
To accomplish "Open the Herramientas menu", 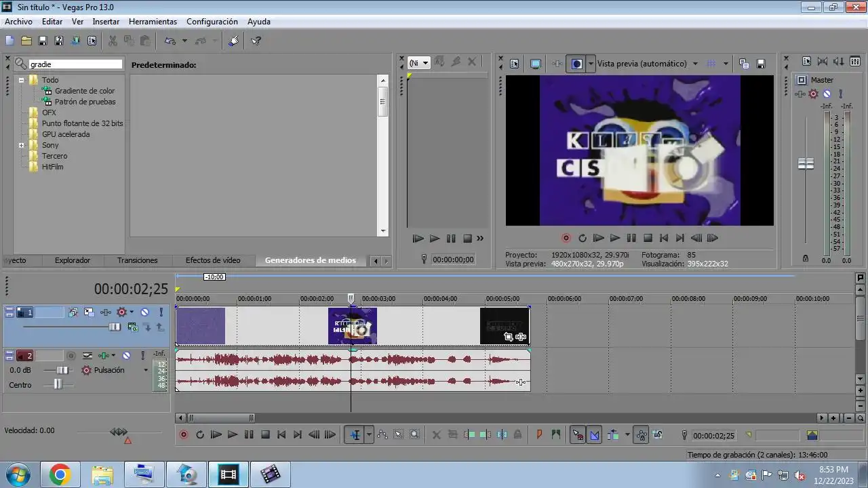I will [x=153, y=22].
